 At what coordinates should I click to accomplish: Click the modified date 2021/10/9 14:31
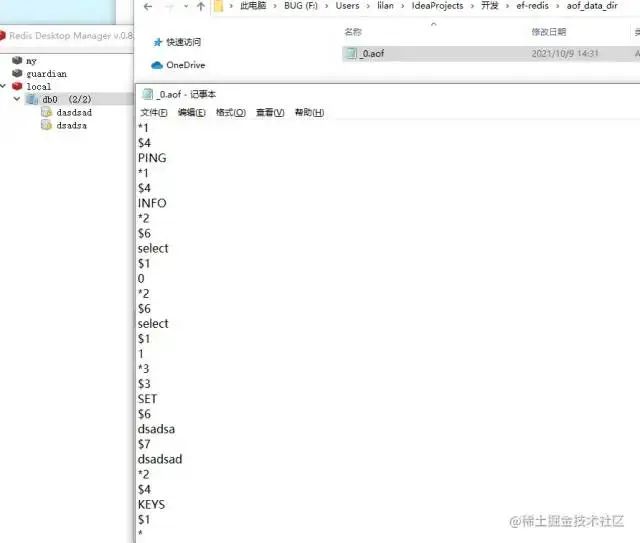(564, 53)
